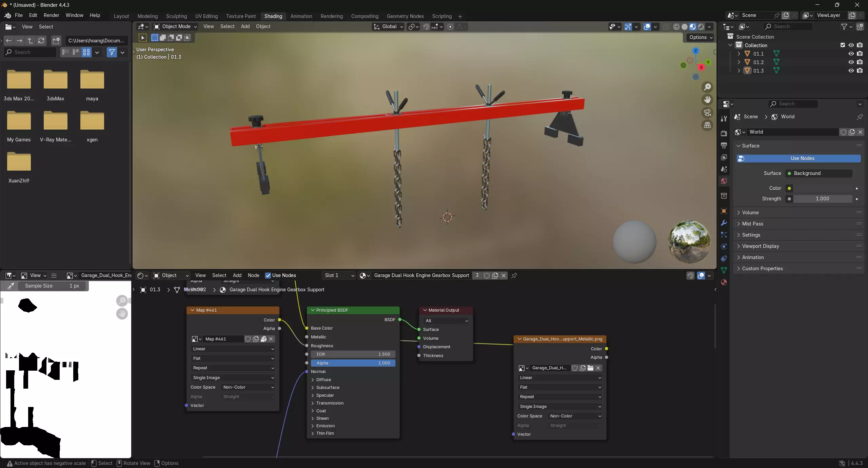This screenshot has height=468, width=868.
Task: Open the Render properties tab icon
Action: coord(724,133)
